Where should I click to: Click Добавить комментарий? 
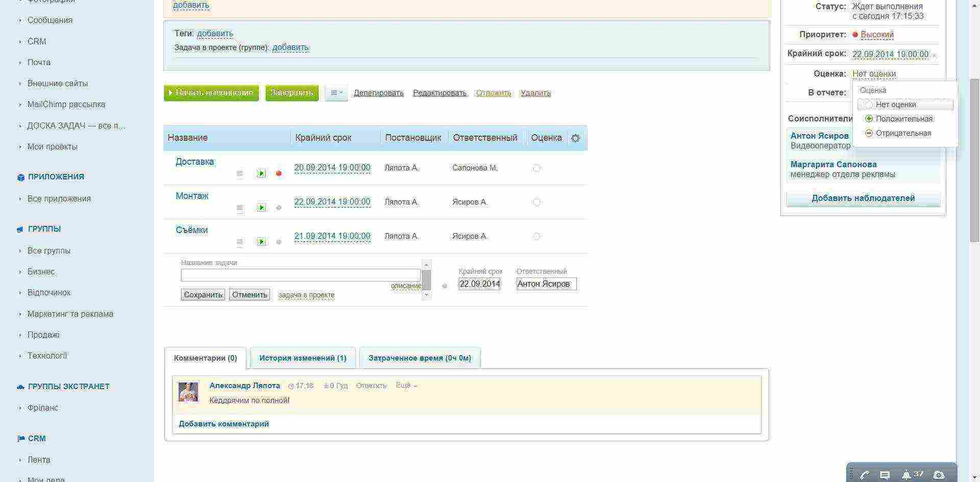click(224, 424)
